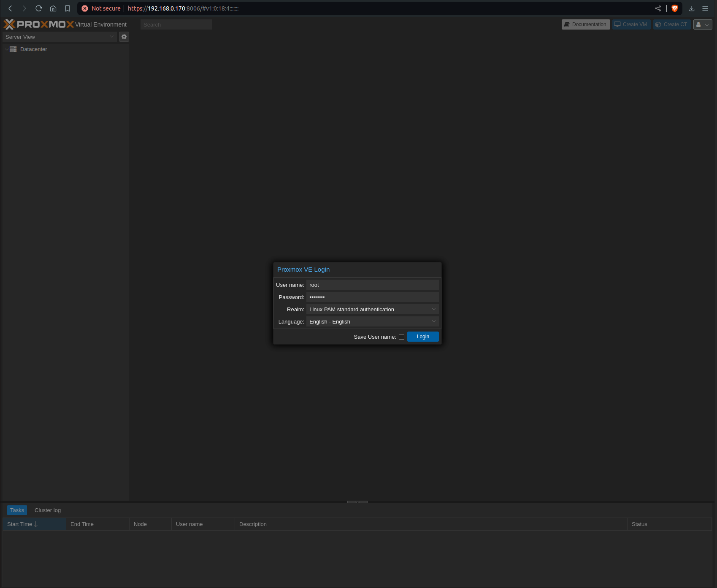Select Datacenter in the tree
This screenshot has width=717, height=588.
point(34,49)
